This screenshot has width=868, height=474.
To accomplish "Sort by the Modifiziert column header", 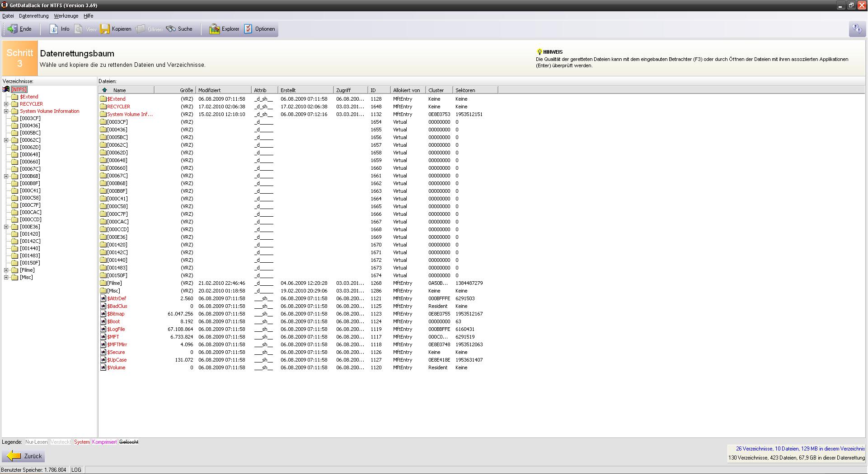I will pos(224,90).
